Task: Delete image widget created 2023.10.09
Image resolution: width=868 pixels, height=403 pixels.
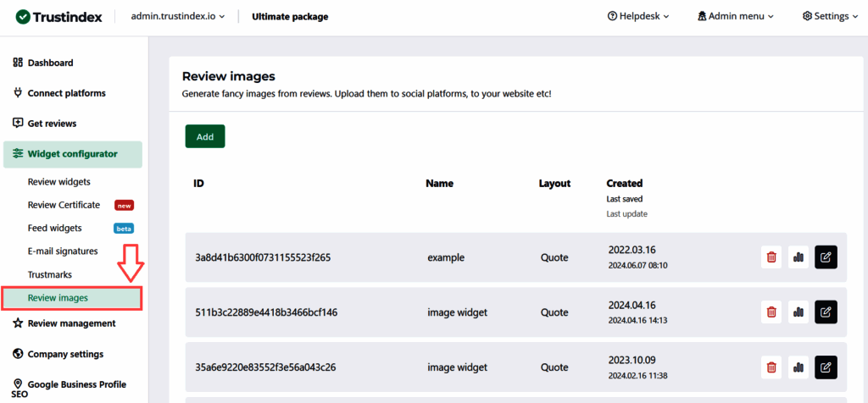Action: [x=771, y=367]
